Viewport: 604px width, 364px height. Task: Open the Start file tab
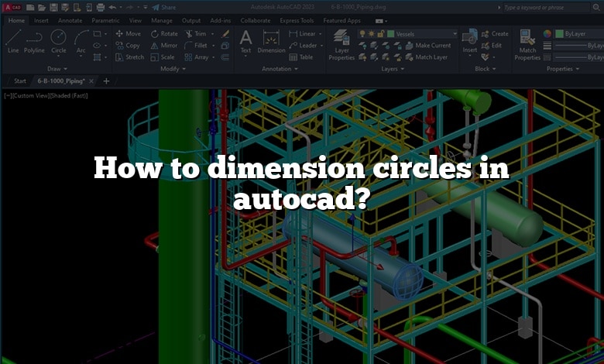(x=19, y=81)
